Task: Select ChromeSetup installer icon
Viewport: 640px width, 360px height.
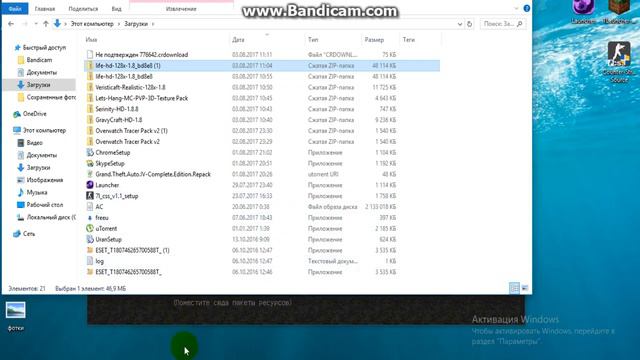Action: point(90,153)
